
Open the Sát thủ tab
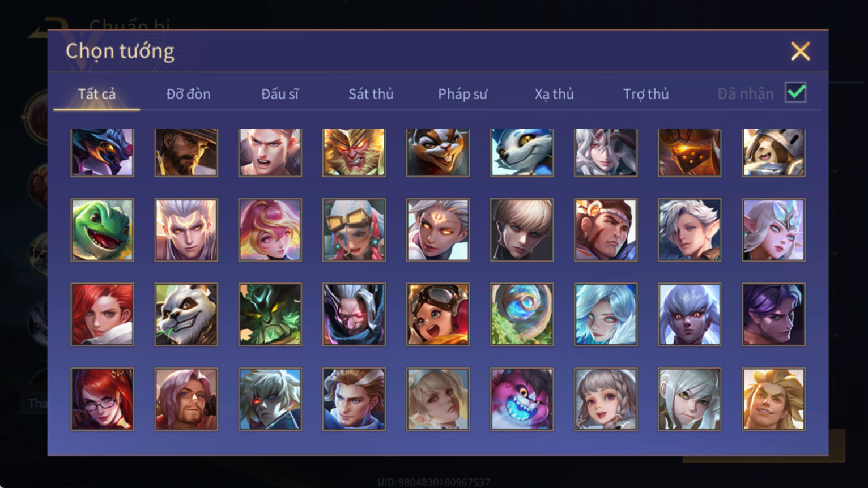click(371, 94)
